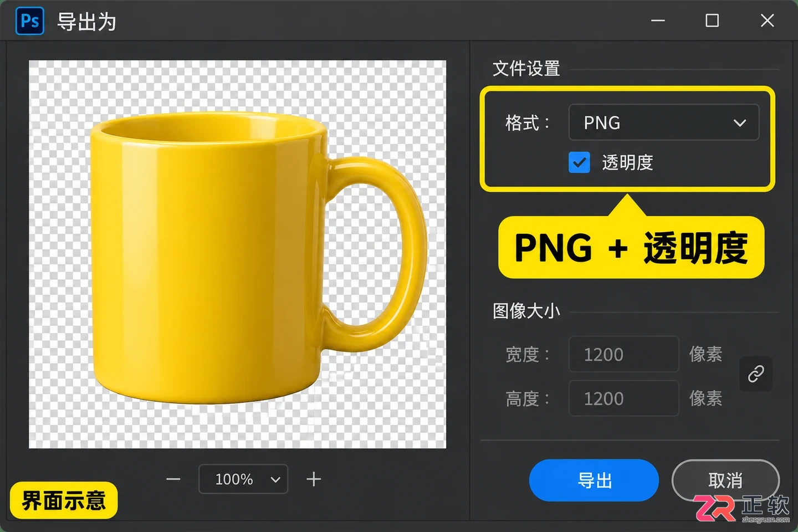Click the 像素 unit beside width
Image resolution: width=798 pixels, height=532 pixels.
pyautogui.click(x=705, y=354)
